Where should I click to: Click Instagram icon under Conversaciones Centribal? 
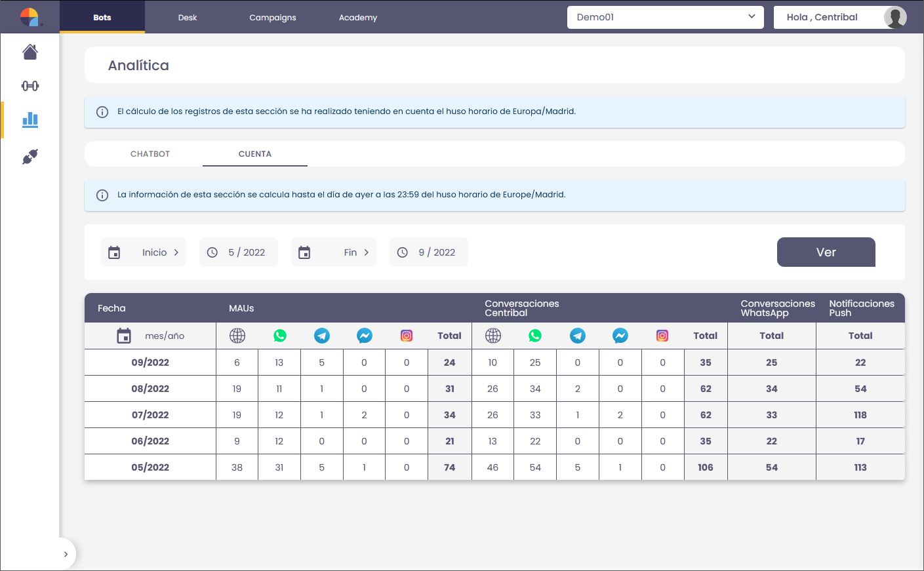click(662, 336)
